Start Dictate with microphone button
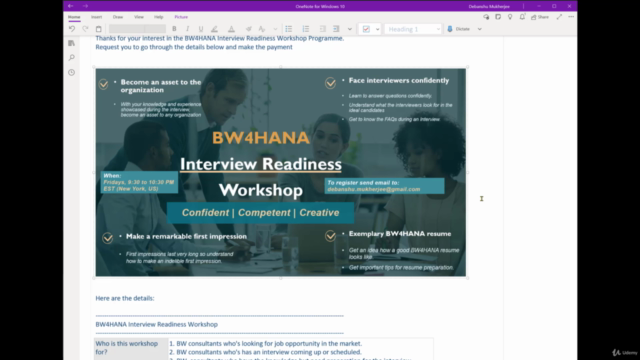640x360 pixels. click(x=458, y=29)
